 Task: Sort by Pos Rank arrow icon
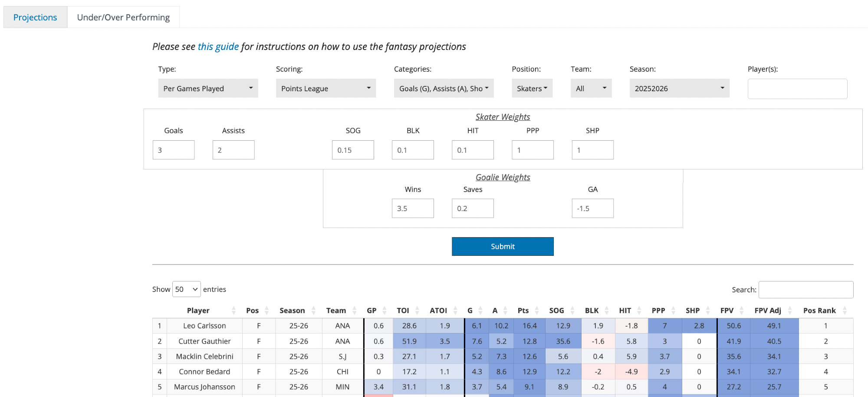point(845,311)
